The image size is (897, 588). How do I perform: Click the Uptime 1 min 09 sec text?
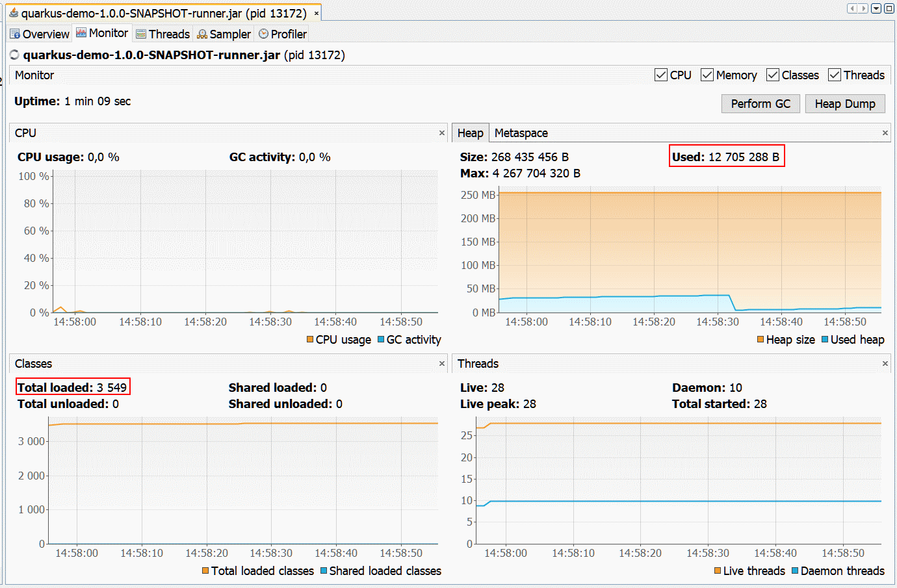(x=73, y=101)
